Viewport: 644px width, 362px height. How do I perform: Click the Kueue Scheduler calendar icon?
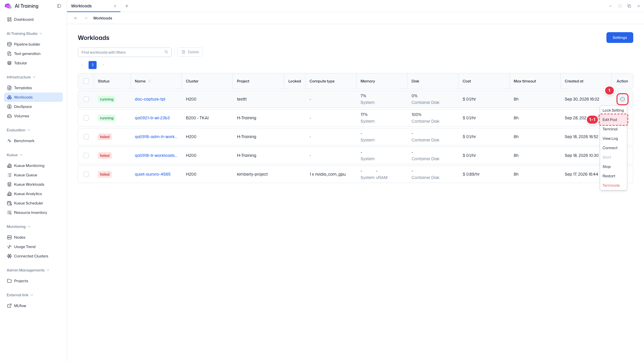click(9, 203)
